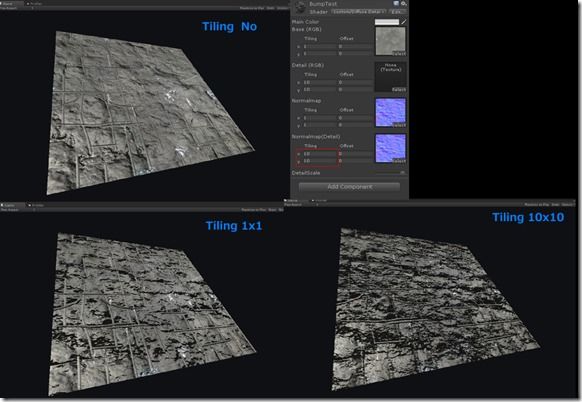Click the Base (RGB) gray texture thumbnail

(x=390, y=41)
